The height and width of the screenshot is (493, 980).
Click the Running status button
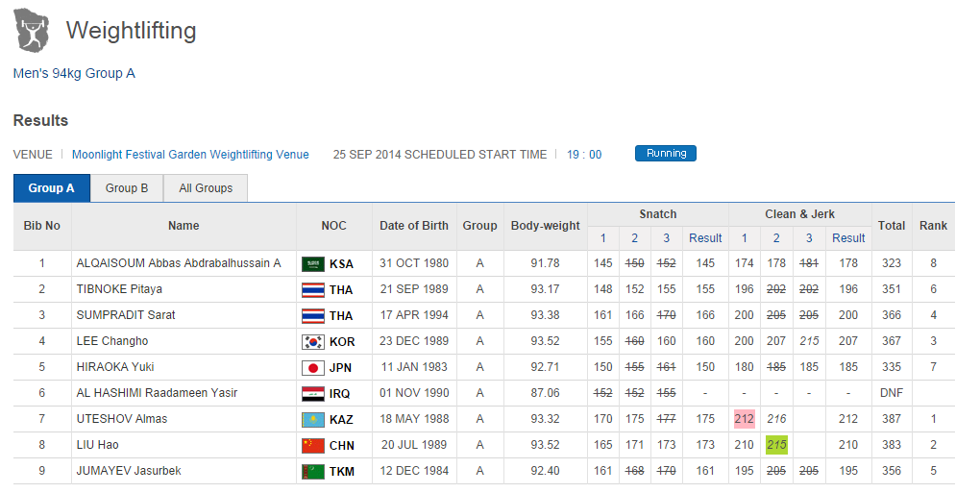point(666,154)
